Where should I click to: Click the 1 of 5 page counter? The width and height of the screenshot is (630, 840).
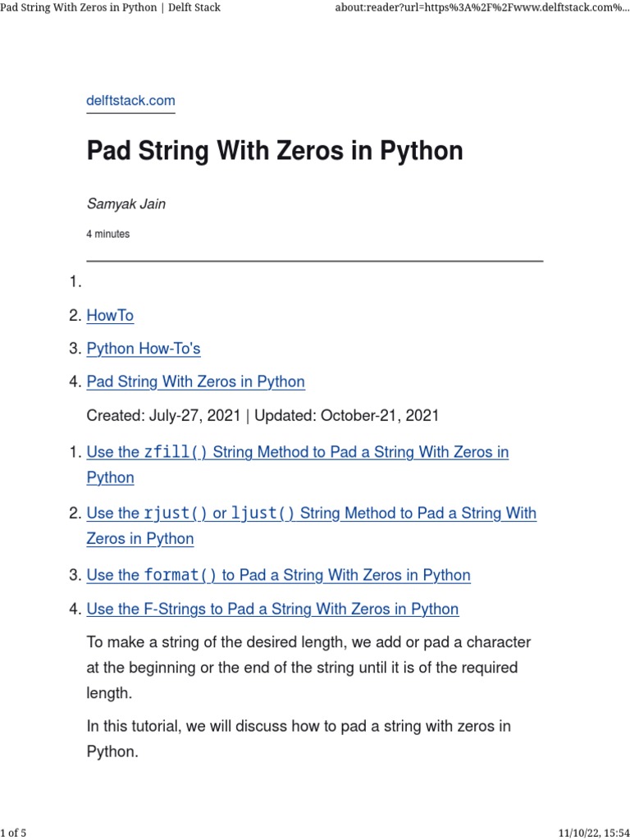14,833
